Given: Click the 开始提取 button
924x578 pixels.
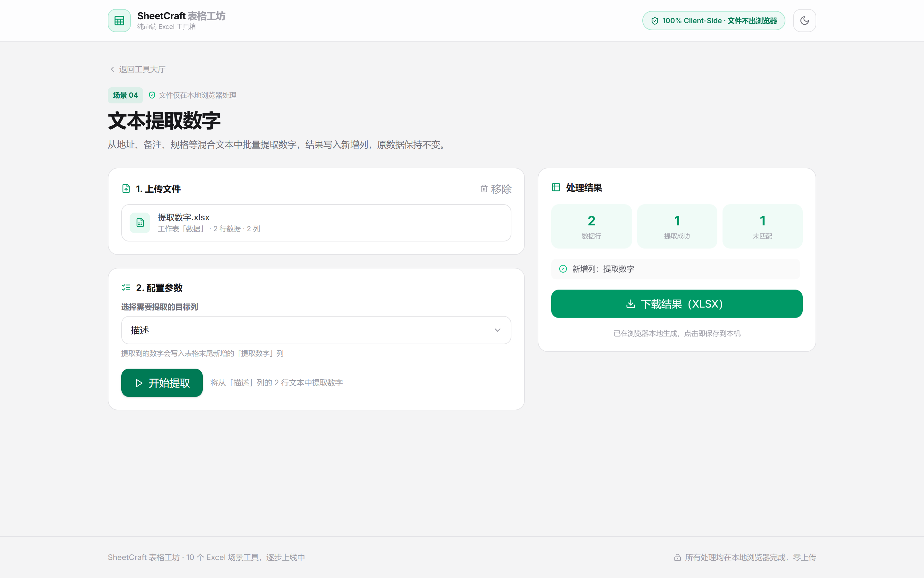Looking at the screenshot, I should pyautogui.click(x=162, y=383).
